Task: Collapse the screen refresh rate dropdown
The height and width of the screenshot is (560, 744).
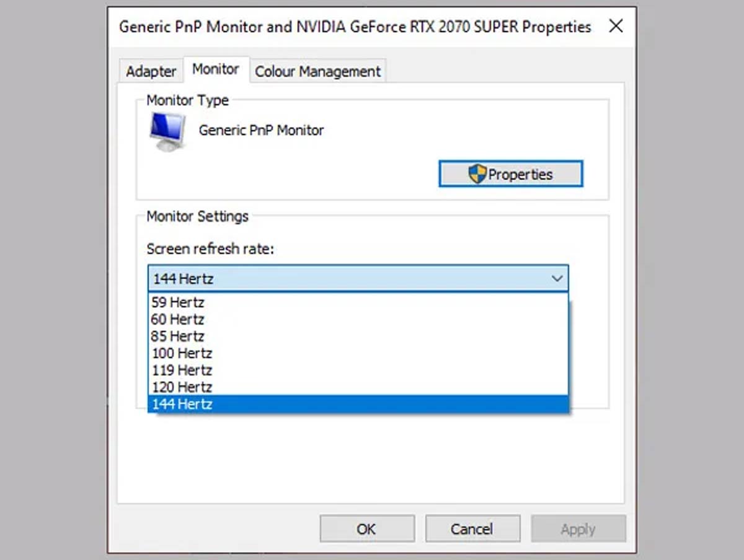Action: tap(557, 279)
